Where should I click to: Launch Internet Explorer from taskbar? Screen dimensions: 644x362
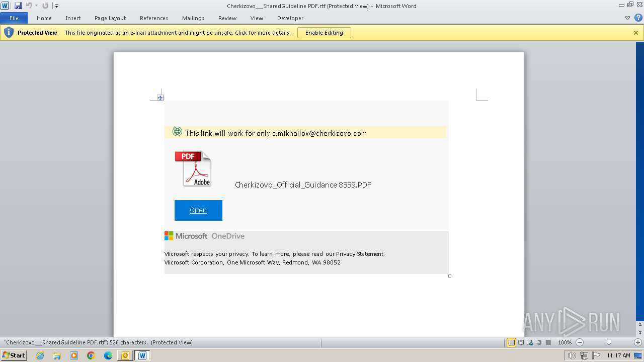[40, 355]
